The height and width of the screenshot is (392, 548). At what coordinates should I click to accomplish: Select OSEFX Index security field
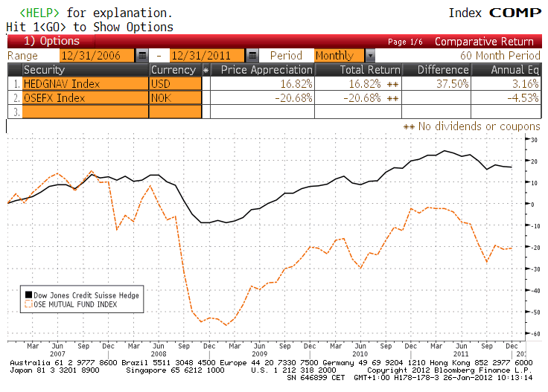[x=86, y=97]
